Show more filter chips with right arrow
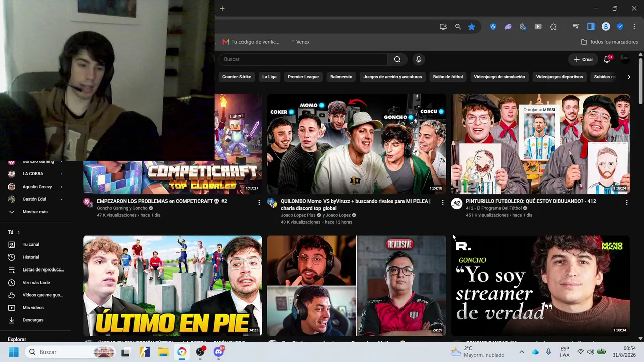644x362 pixels. [629, 77]
